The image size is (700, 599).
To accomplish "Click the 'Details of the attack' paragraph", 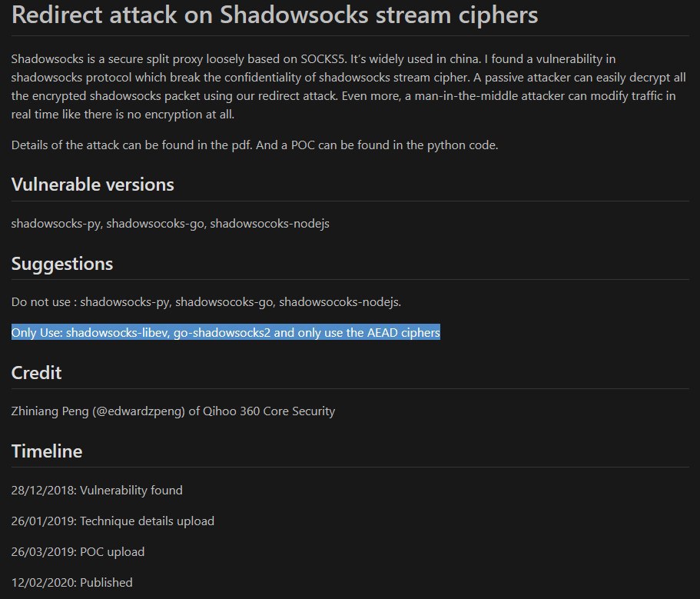I will (254, 145).
